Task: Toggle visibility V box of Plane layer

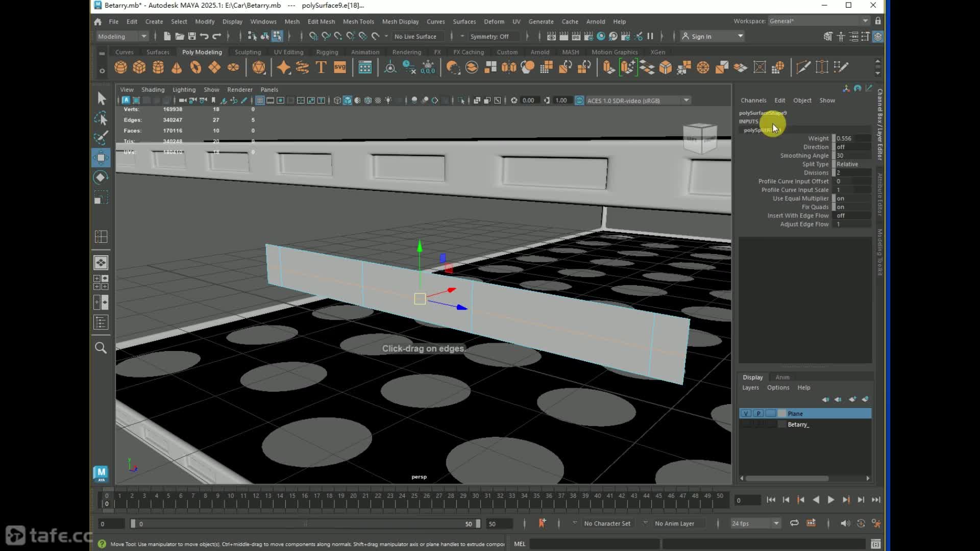Action: click(746, 414)
